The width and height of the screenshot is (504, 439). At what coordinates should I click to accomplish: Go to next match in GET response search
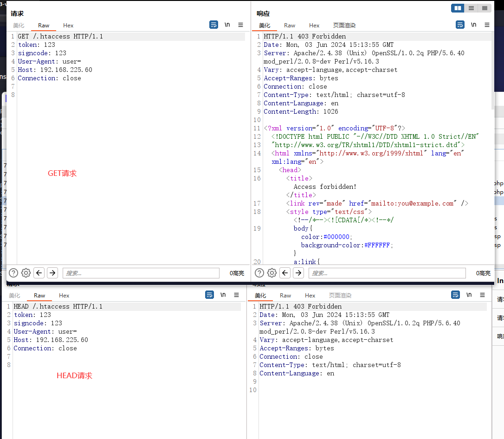click(x=298, y=273)
